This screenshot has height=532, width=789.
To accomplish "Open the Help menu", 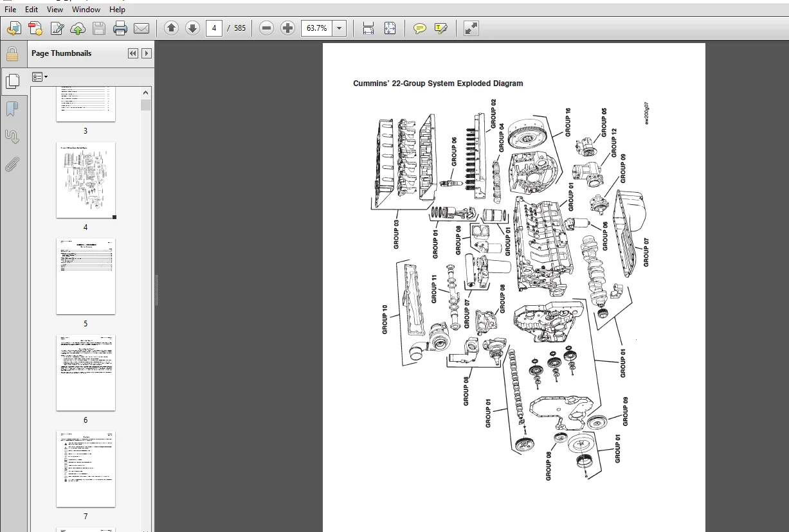I will 117,10.
